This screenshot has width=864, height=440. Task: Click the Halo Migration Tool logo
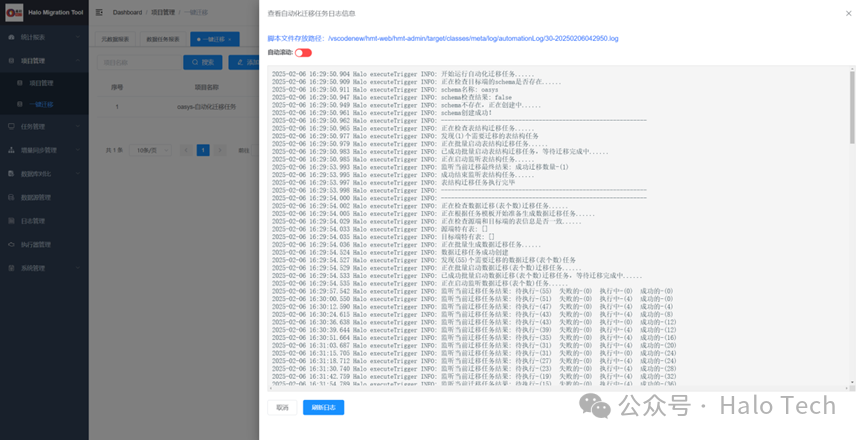[x=14, y=12]
